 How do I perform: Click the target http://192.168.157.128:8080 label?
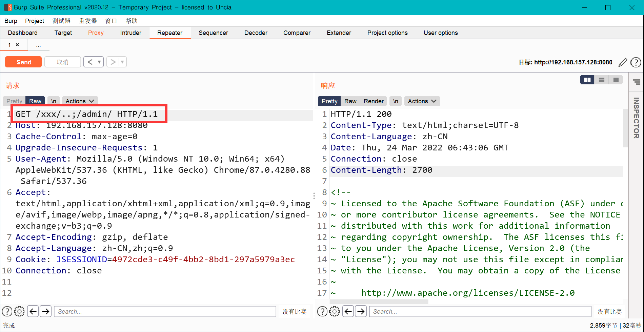coord(573,62)
